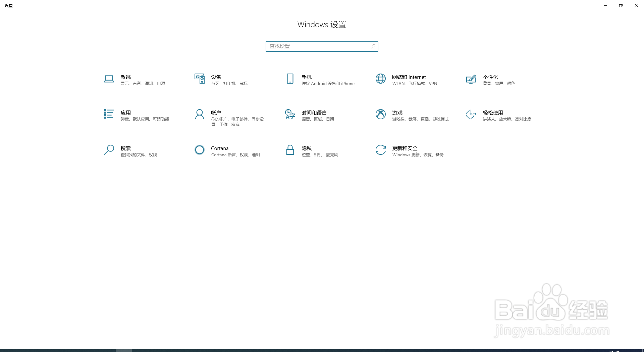Click text Cortana 语言、权限、通知
The image size is (644, 352).
[x=235, y=155]
